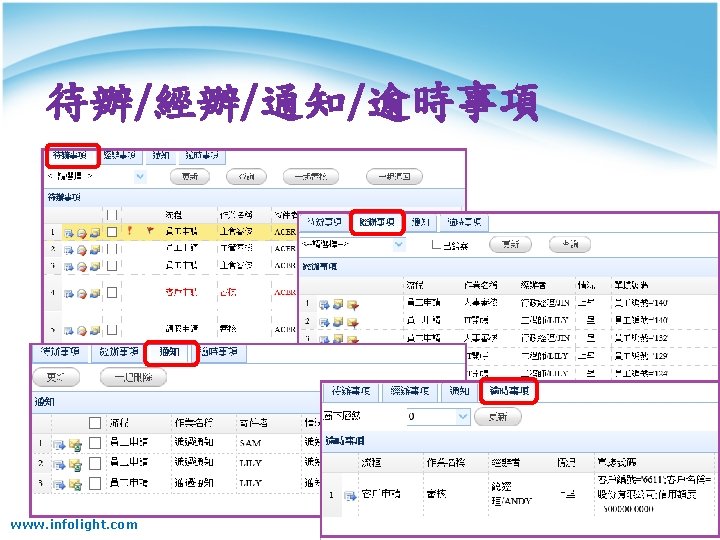Click the red exclamation mark icon on 待辦事項 row 1
Viewport: 720px width, 540px height.
click(130, 231)
